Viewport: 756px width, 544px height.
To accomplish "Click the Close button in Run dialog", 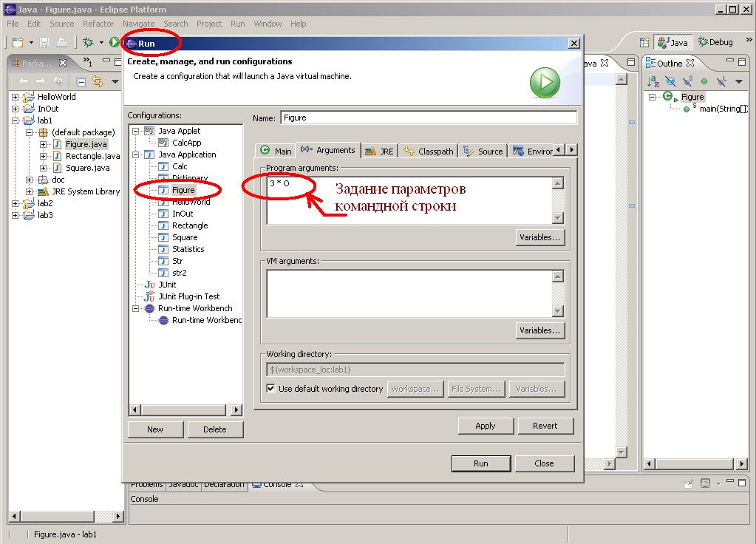I will pos(545,463).
